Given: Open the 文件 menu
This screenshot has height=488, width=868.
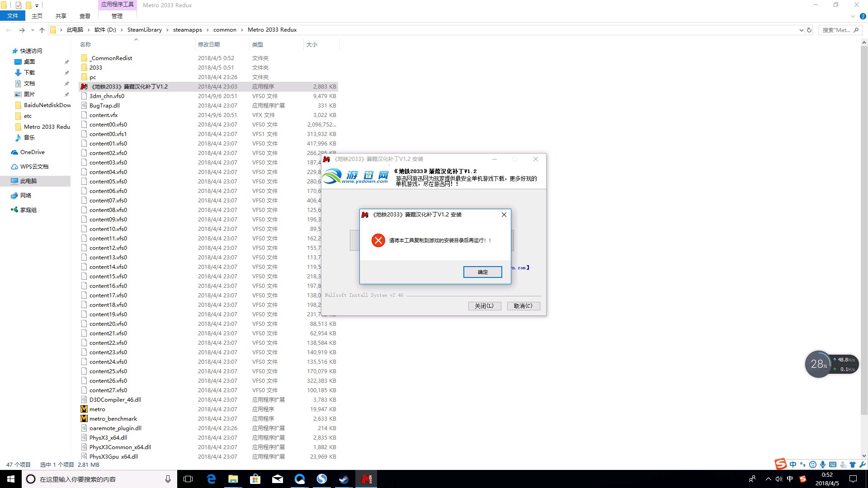Looking at the screenshot, I should coord(13,16).
